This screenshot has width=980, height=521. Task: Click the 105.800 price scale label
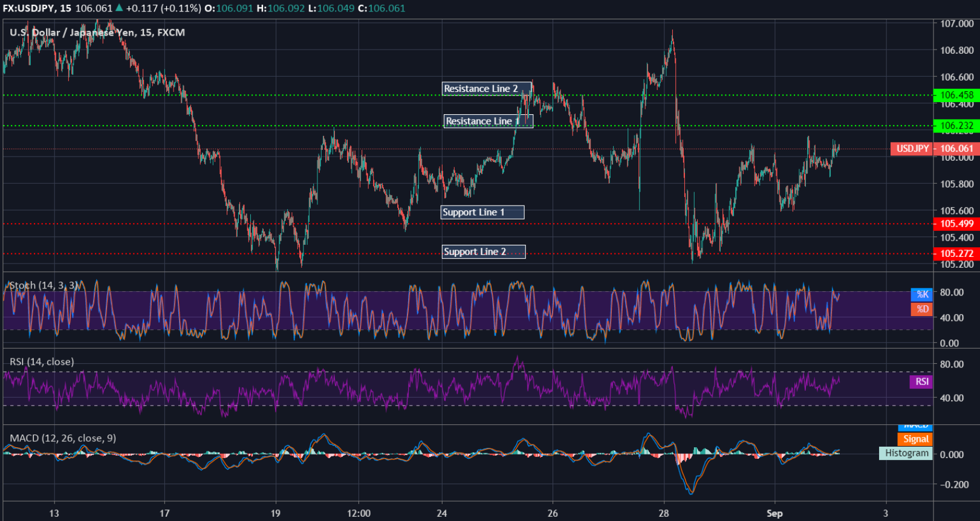click(956, 184)
